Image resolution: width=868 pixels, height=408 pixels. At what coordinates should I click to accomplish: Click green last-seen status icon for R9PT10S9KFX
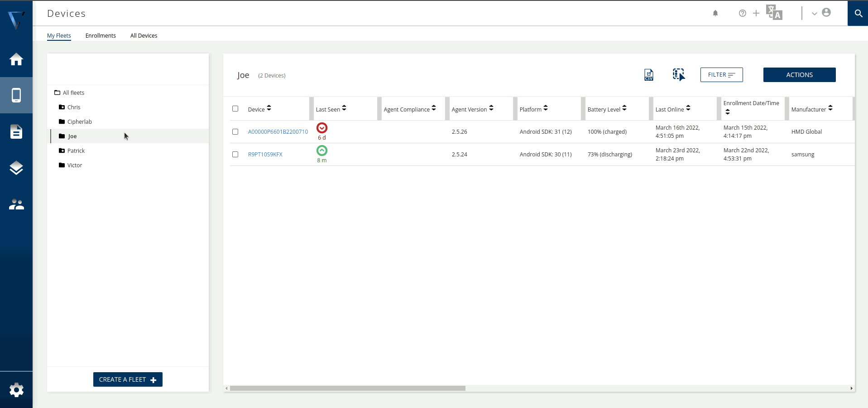[x=322, y=151]
